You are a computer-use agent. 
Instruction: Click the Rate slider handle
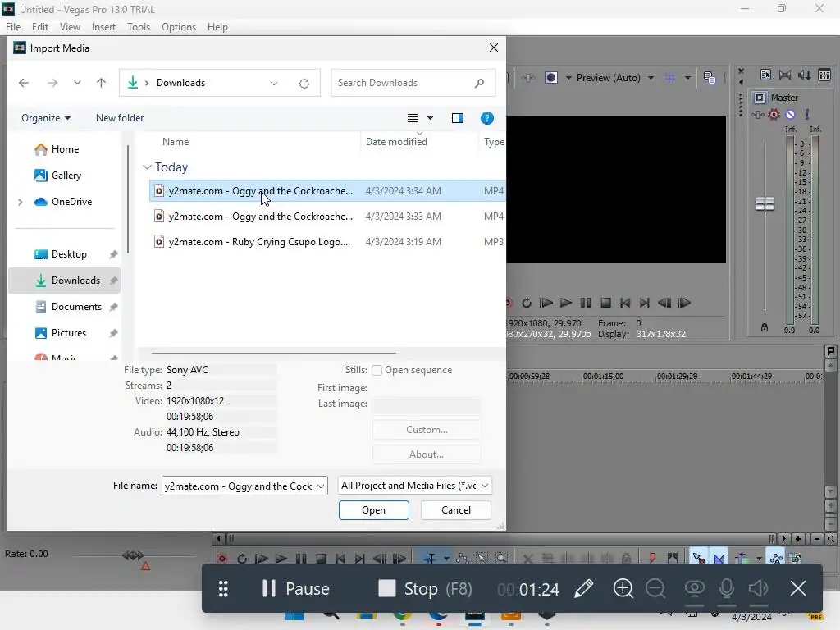point(132,555)
